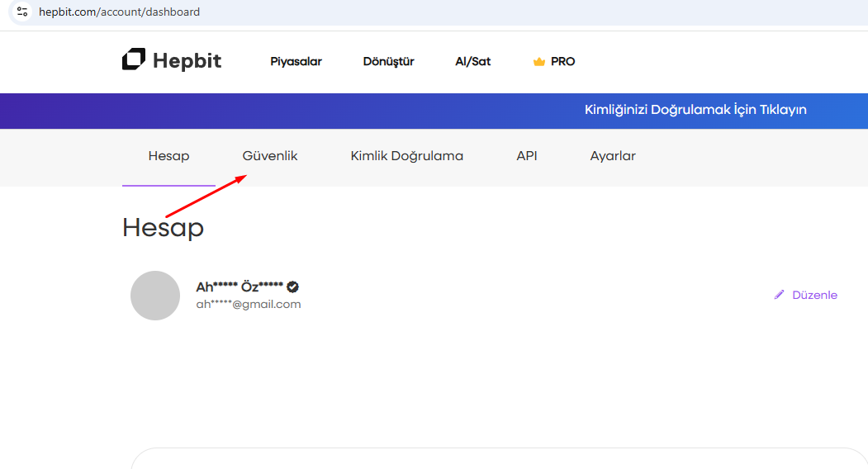The width and height of the screenshot is (868, 469).
Task: Click the gold crown icon beside PRO
Action: click(x=539, y=62)
